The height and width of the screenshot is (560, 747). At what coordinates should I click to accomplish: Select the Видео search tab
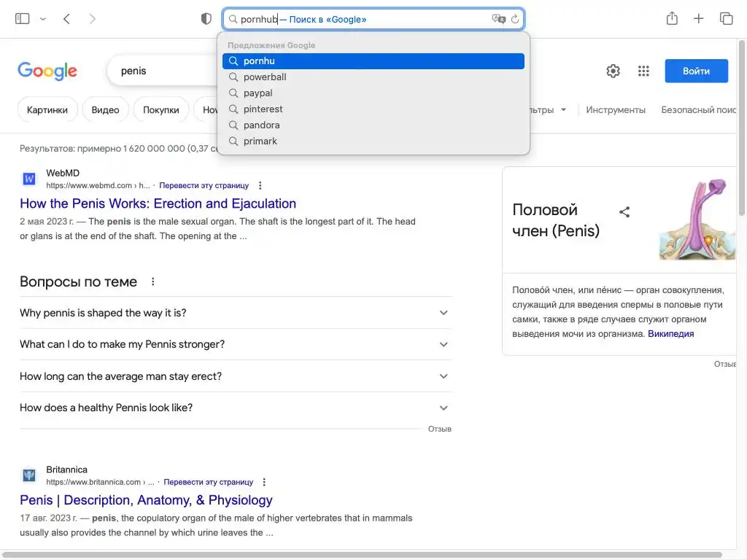[x=105, y=110]
